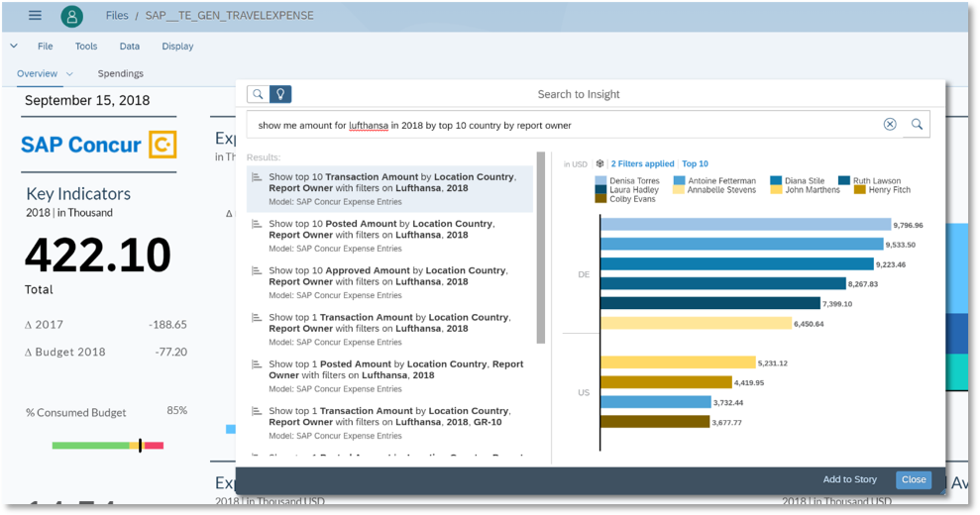Select top 1 Posted Amount result
The image size is (980, 515).
point(390,376)
